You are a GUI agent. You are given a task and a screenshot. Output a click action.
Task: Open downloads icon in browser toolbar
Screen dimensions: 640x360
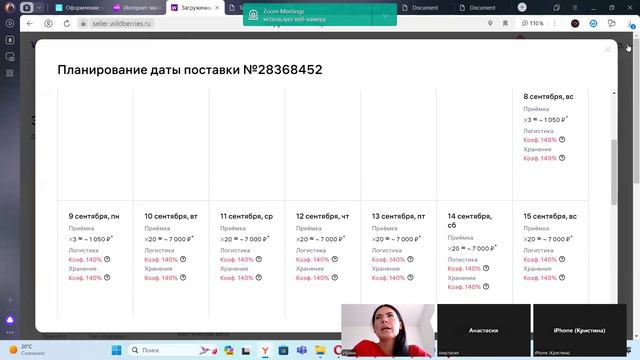pos(630,24)
